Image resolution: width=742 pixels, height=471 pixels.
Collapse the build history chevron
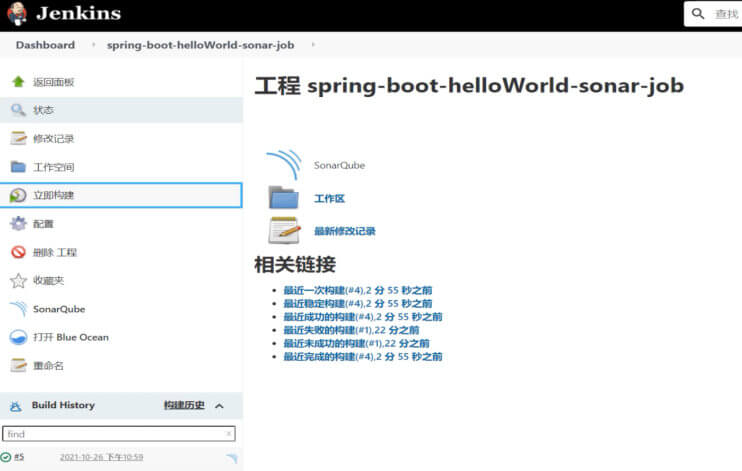(x=219, y=406)
